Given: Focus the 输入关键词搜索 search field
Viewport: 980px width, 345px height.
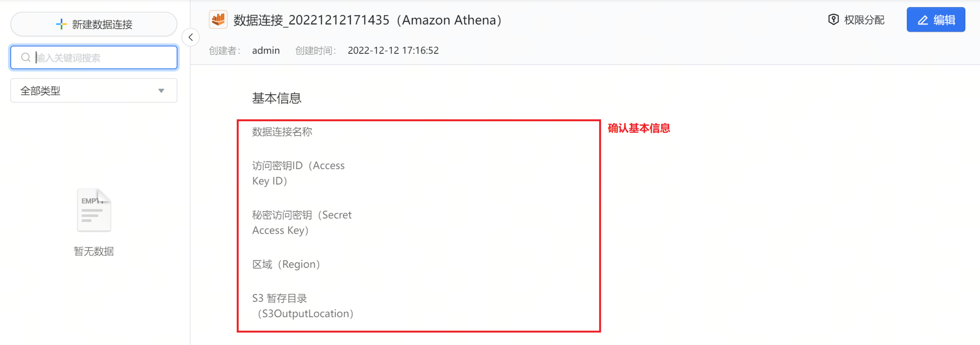Looking at the screenshot, I should (94, 57).
